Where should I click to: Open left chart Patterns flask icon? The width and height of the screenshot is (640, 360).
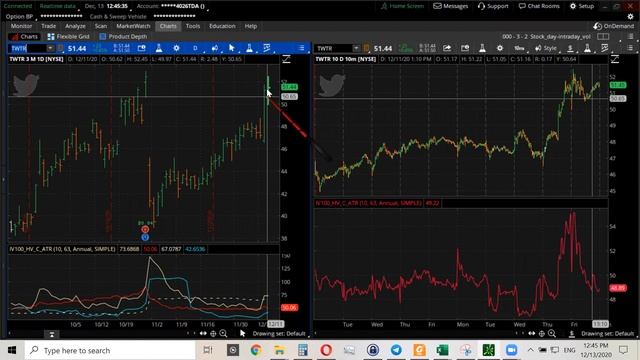tap(249, 48)
